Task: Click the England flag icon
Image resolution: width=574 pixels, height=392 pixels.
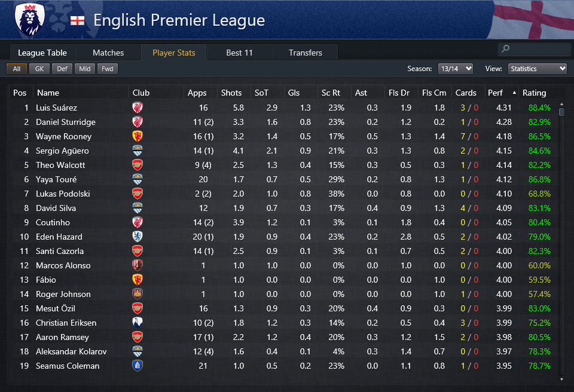Action: (77, 21)
